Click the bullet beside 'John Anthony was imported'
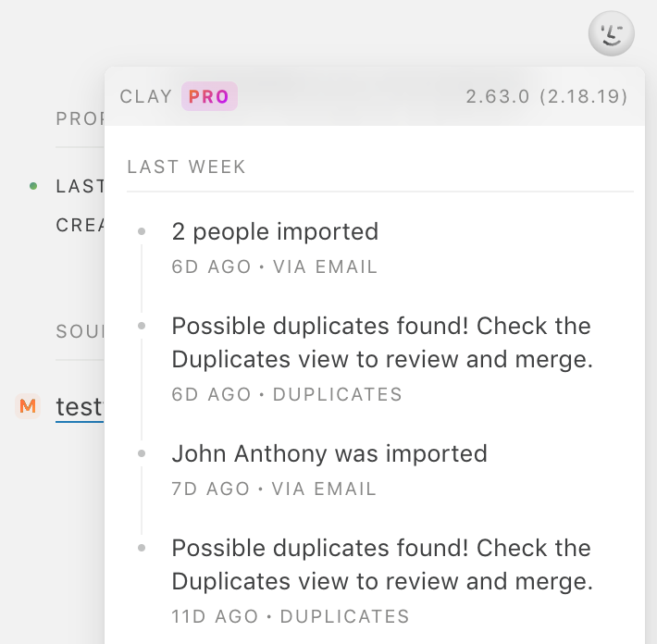 (142, 453)
